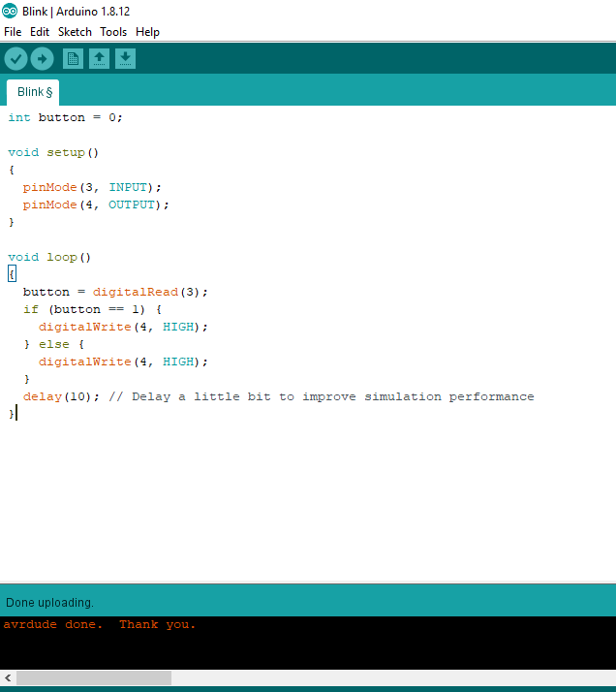Open a sketch with the up-arrow icon
Viewport: 616px width, 692px height.
coord(99,59)
